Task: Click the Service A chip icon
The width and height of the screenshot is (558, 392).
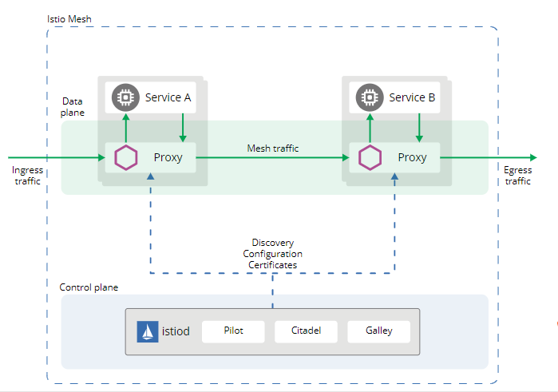Action: tap(125, 97)
